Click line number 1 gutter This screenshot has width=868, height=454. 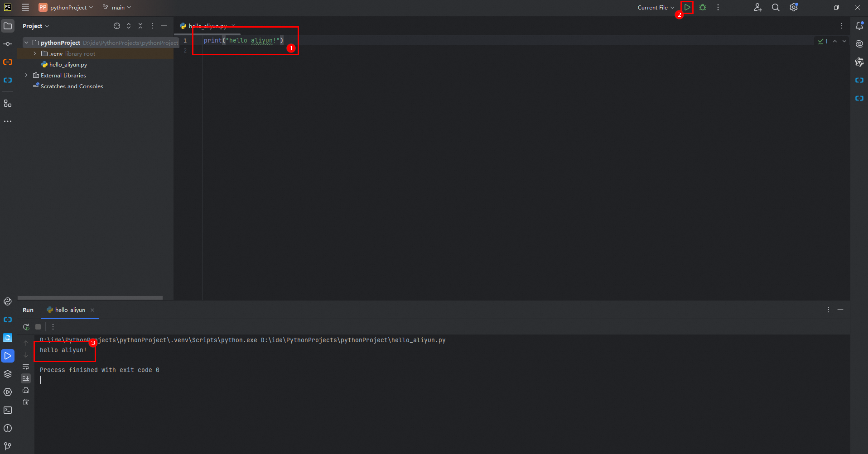(185, 40)
